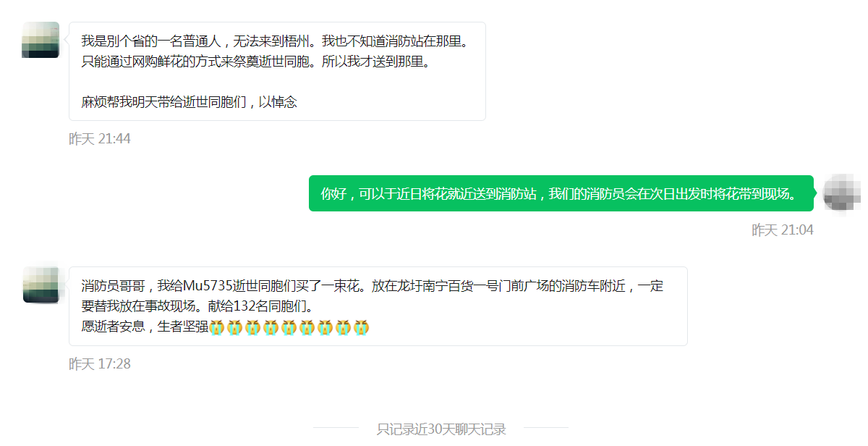This screenshot has width=868, height=446.
Task: Click the timestamp 昨天 21:04
Action: point(783,230)
